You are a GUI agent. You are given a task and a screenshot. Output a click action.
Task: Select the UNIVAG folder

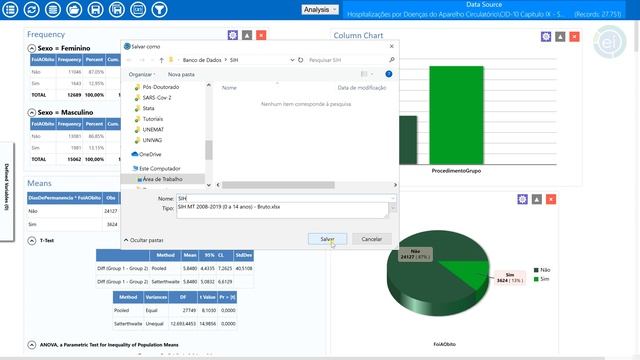(x=152, y=140)
